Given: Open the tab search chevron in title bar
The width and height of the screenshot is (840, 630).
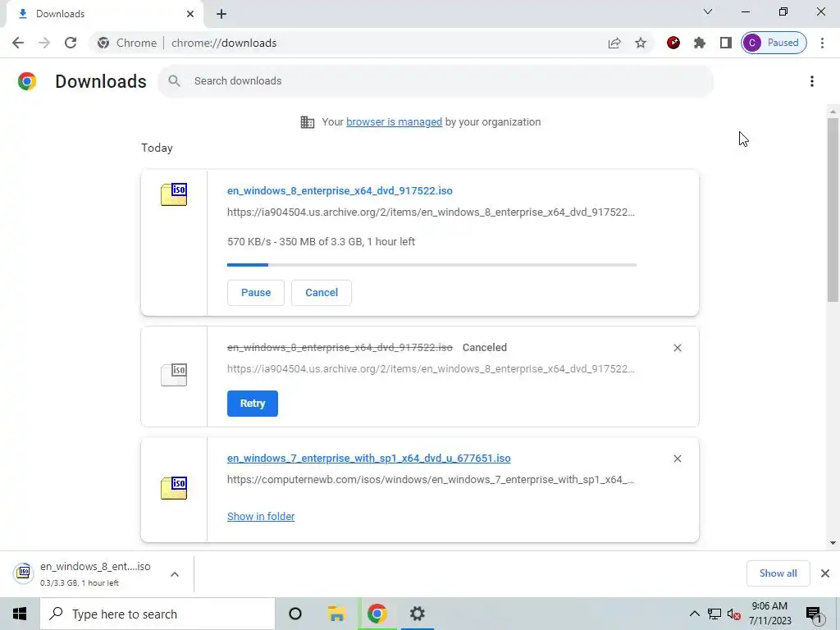Looking at the screenshot, I should click(708, 11).
